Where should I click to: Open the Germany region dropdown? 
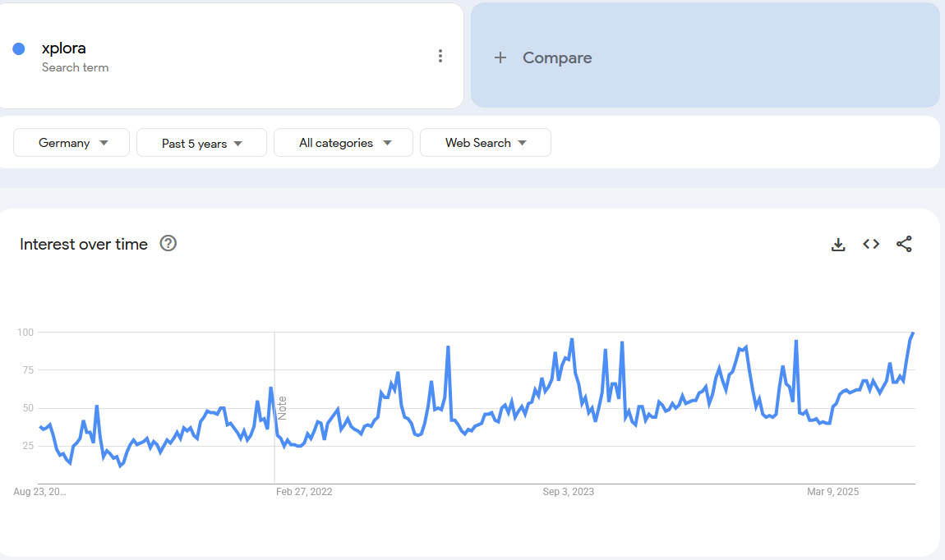pos(71,143)
